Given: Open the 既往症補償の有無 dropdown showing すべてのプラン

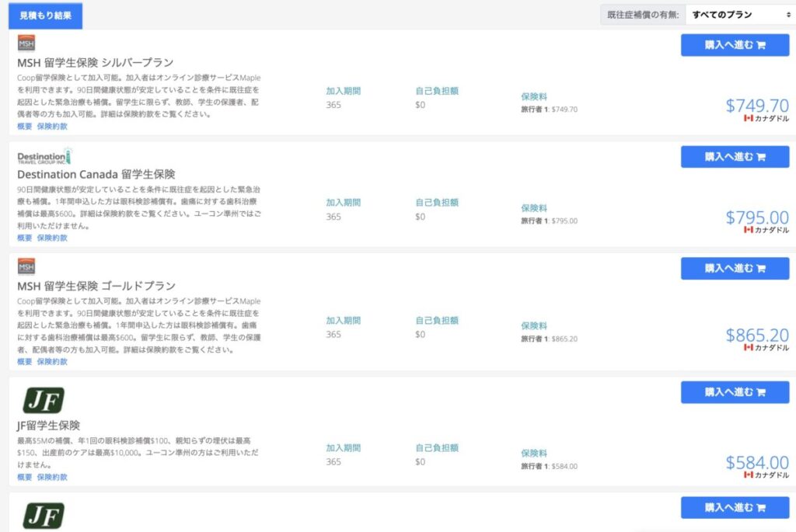Looking at the screenshot, I should [x=740, y=15].
